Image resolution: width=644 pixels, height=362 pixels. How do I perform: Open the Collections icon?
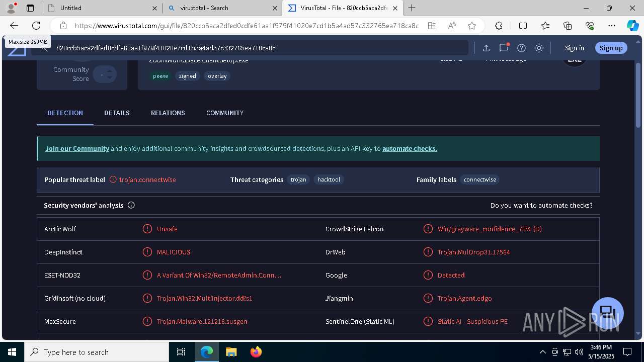[x=568, y=26]
